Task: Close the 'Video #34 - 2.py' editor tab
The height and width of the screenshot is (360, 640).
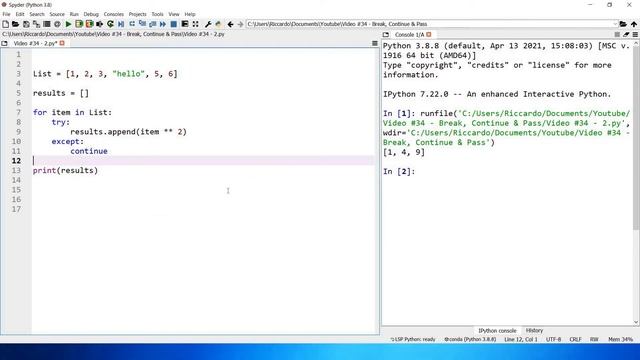Action: [62, 43]
